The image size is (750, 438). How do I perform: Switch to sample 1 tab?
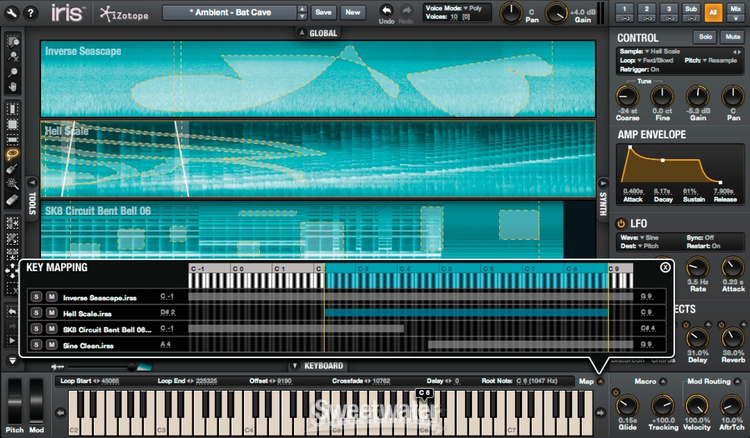(625, 9)
